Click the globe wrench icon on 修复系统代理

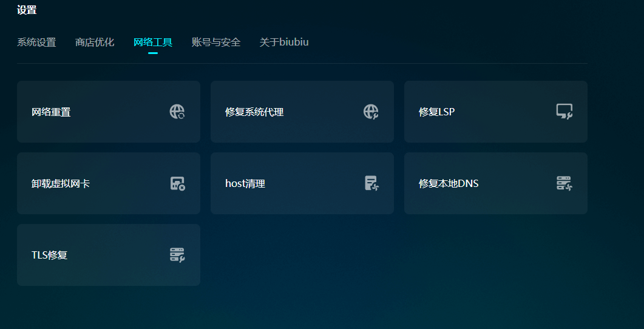coord(371,112)
